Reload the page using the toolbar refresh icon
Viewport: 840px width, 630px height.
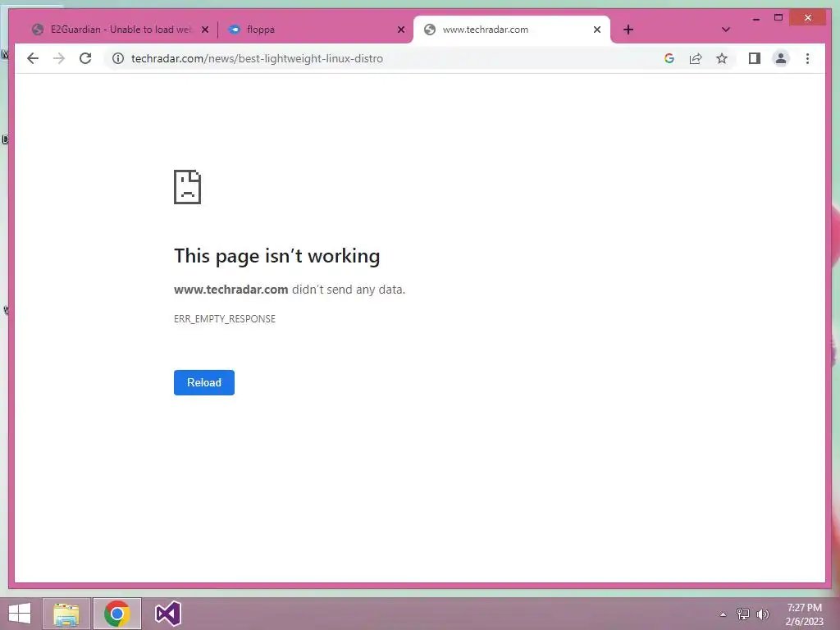point(85,58)
